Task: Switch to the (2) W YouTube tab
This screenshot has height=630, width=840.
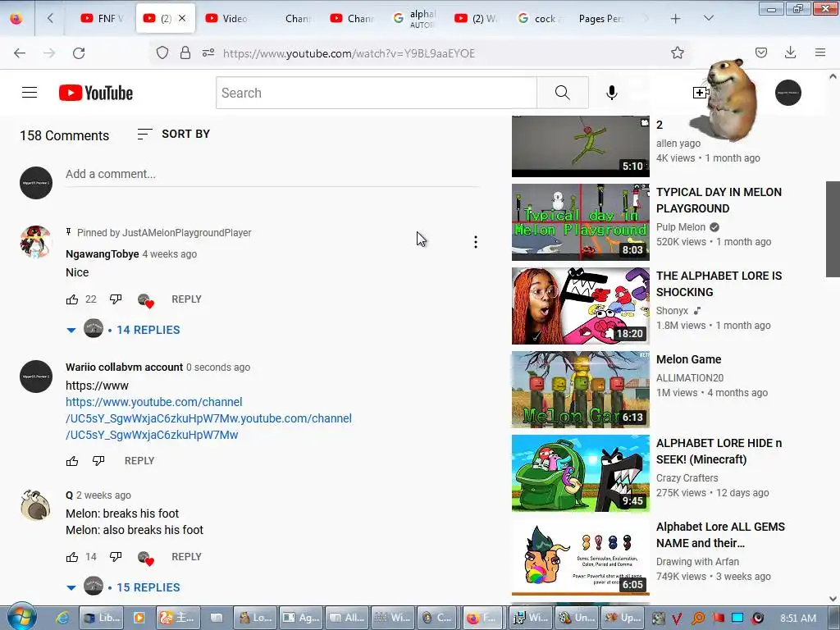Action: coord(477,18)
